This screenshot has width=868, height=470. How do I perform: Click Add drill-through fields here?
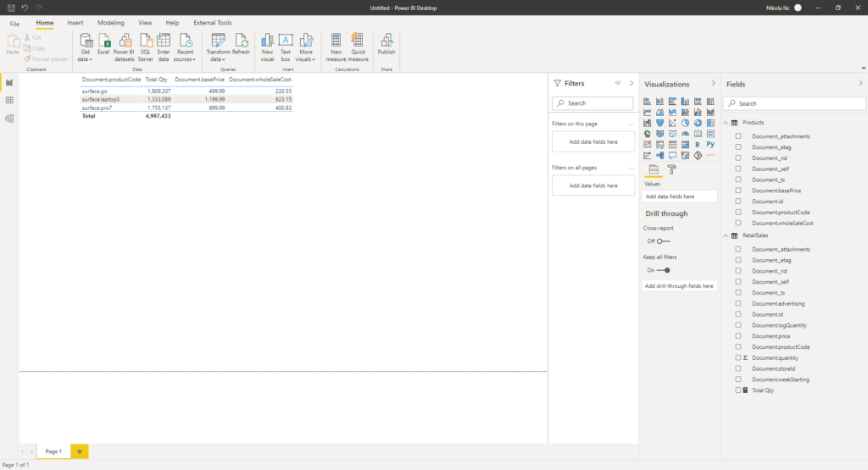(679, 286)
